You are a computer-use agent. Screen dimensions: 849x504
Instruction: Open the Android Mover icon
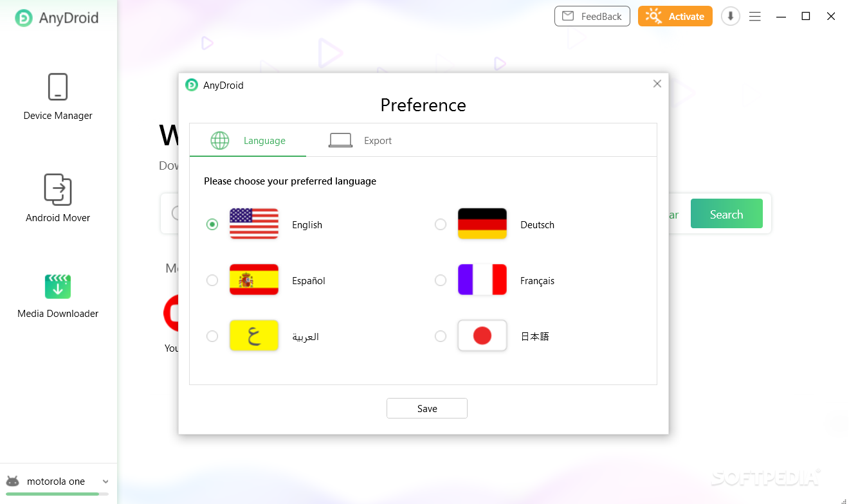coord(58,190)
